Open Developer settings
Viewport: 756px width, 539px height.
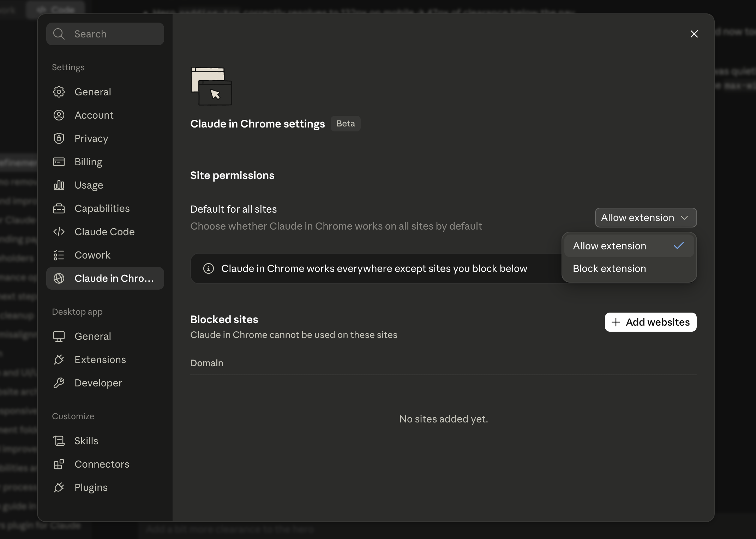tap(105, 383)
